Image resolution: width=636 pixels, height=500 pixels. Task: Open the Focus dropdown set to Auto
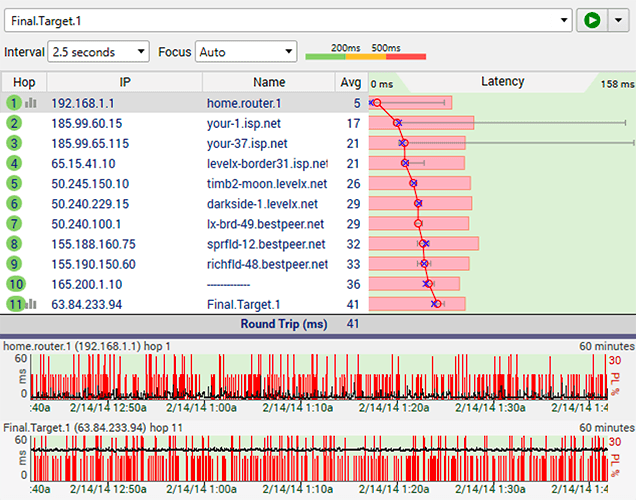246,52
